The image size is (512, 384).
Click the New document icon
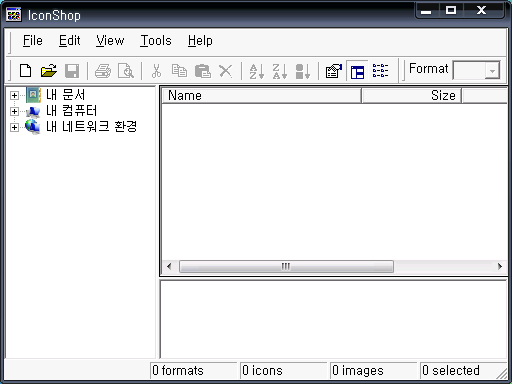pyautogui.click(x=25, y=71)
